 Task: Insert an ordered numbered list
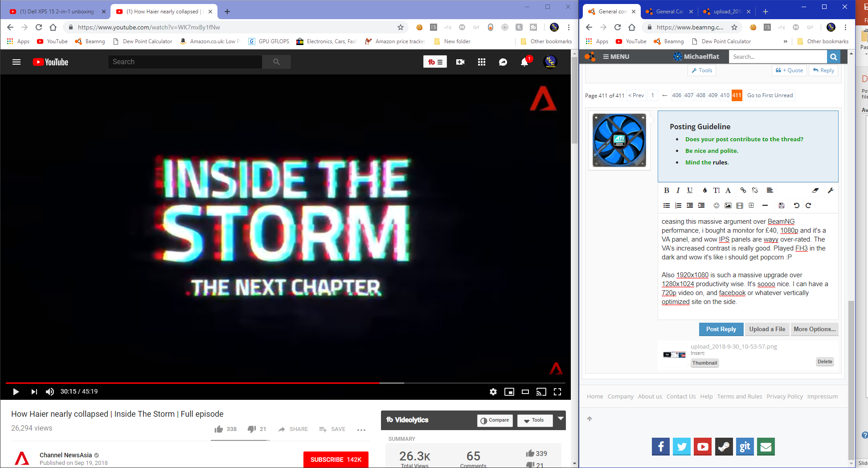(678, 205)
